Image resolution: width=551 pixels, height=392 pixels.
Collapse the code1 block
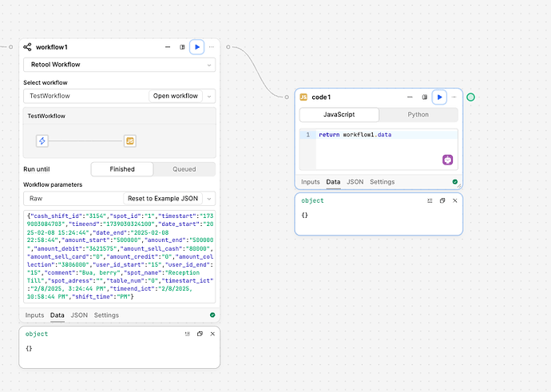[x=410, y=97]
